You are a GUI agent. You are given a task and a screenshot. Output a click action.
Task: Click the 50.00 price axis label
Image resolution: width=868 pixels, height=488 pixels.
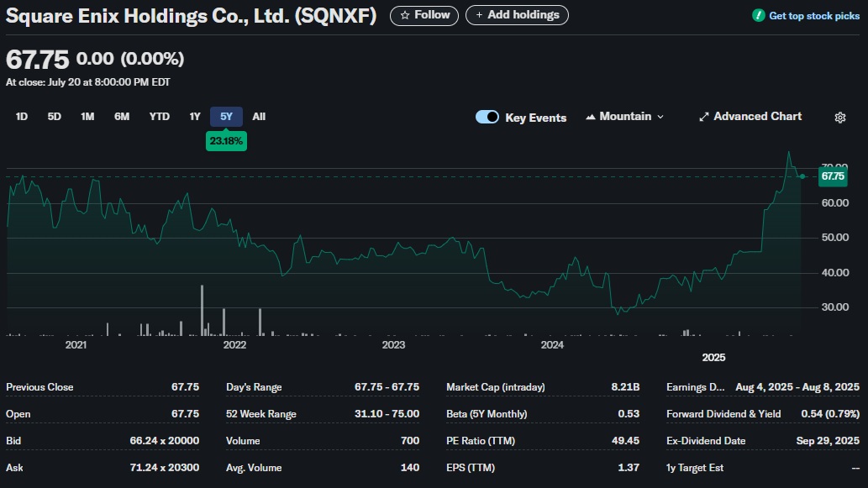coord(834,238)
